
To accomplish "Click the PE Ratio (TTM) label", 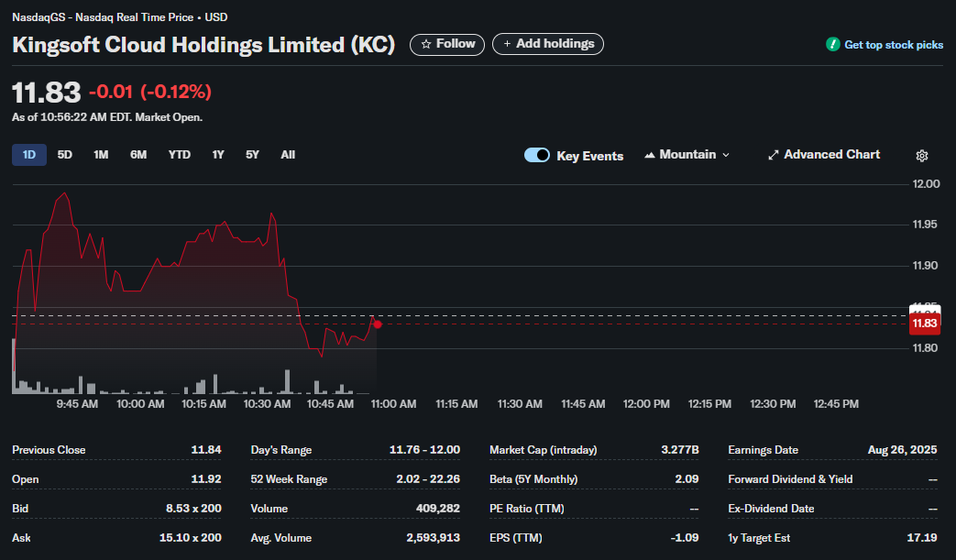I will [527, 508].
